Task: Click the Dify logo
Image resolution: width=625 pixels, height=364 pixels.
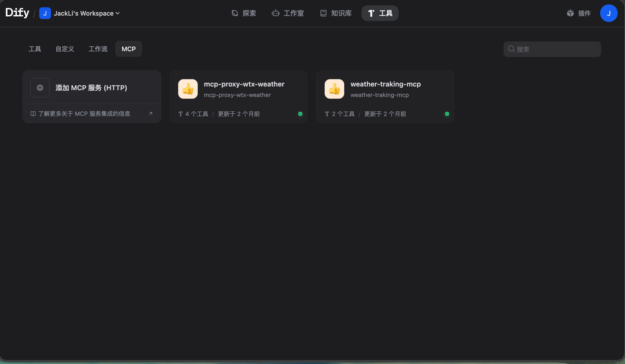Action: click(x=17, y=13)
